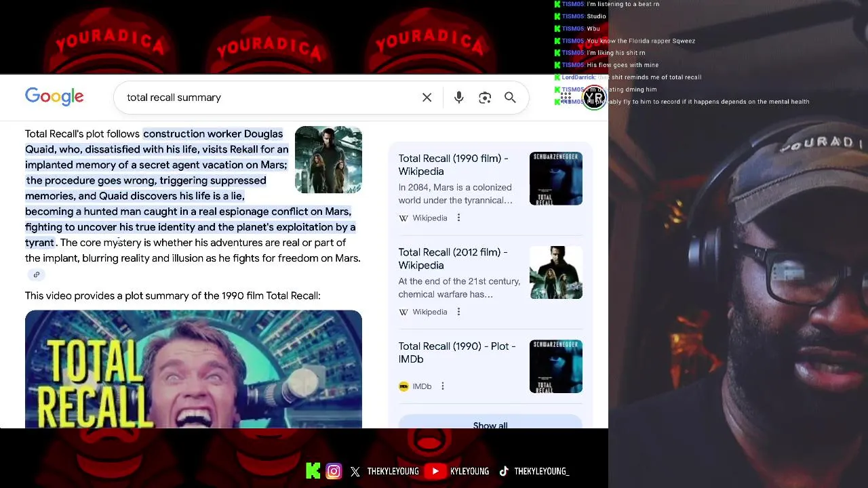
Task: Open the YR account profile avatar
Action: (x=595, y=98)
